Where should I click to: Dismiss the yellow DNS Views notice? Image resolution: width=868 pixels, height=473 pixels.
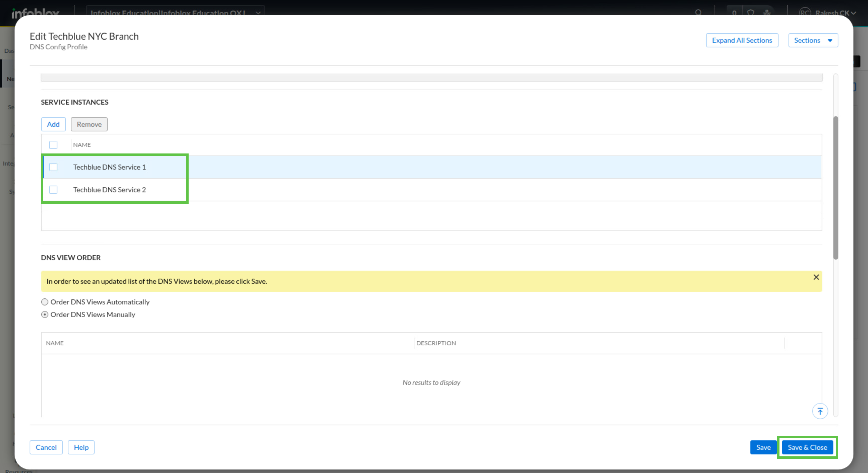(x=816, y=277)
